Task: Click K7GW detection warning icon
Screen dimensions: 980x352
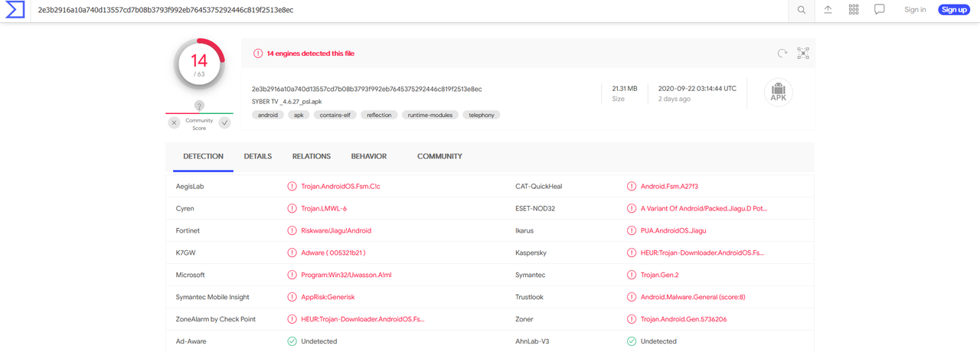Action: click(292, 253)
